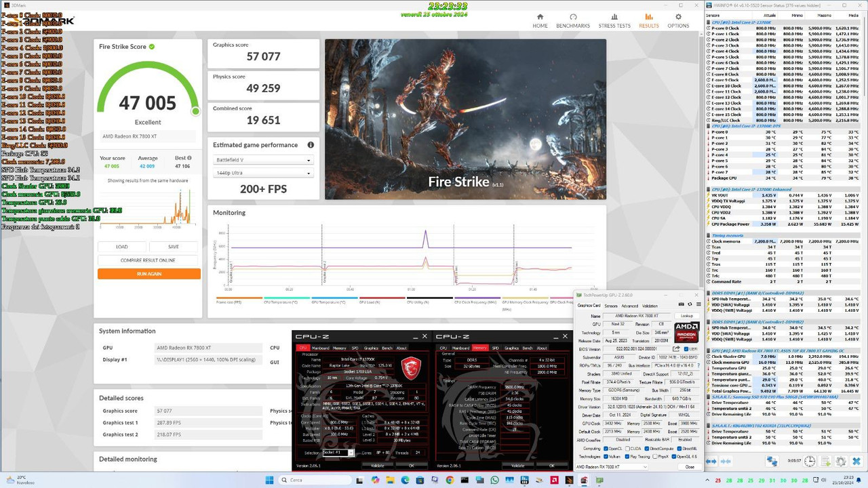Toggle the Ray Tracing checkbox in GPU-Z
868x488 pixels.
pos(627,456)
